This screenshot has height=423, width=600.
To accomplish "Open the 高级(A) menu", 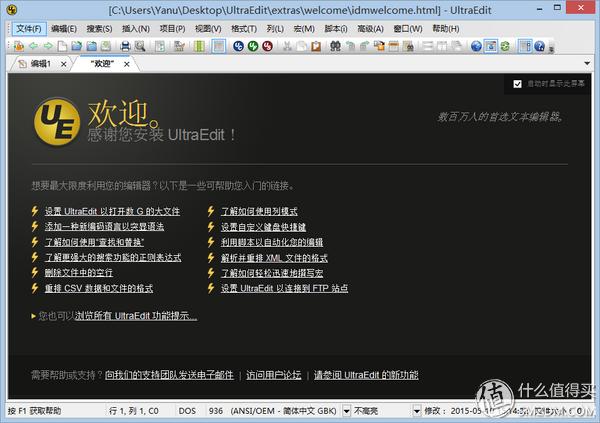I will (370, 29).
